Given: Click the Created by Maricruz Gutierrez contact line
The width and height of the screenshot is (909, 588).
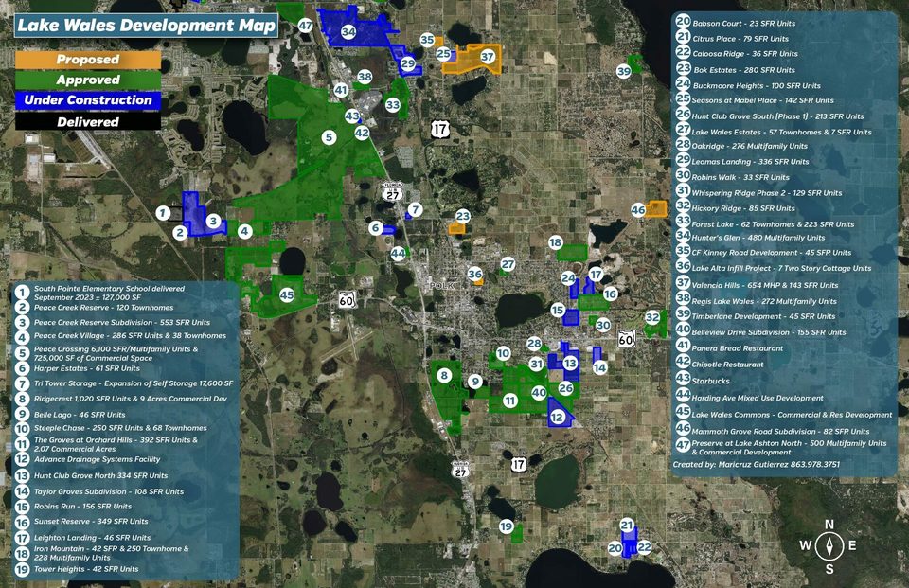Looking at the screenshot, I should click(x=756, y=465).
